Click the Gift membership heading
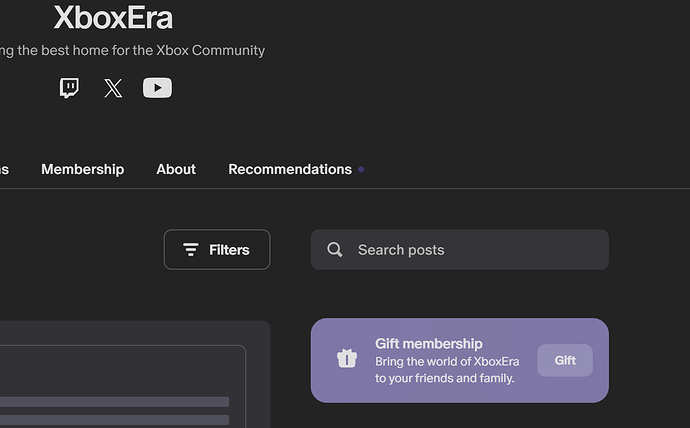Viewport: 690px width, 428px height. (x=429, y=344)
